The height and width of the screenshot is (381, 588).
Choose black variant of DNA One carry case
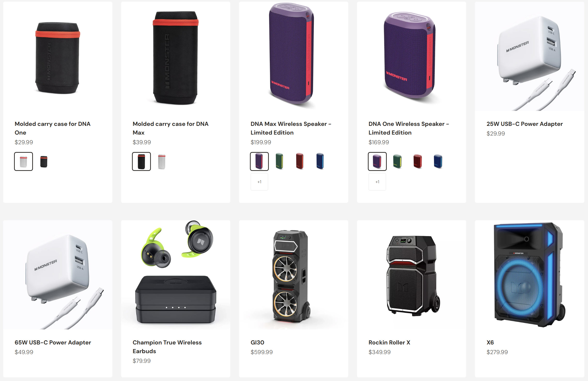(44, 161)
